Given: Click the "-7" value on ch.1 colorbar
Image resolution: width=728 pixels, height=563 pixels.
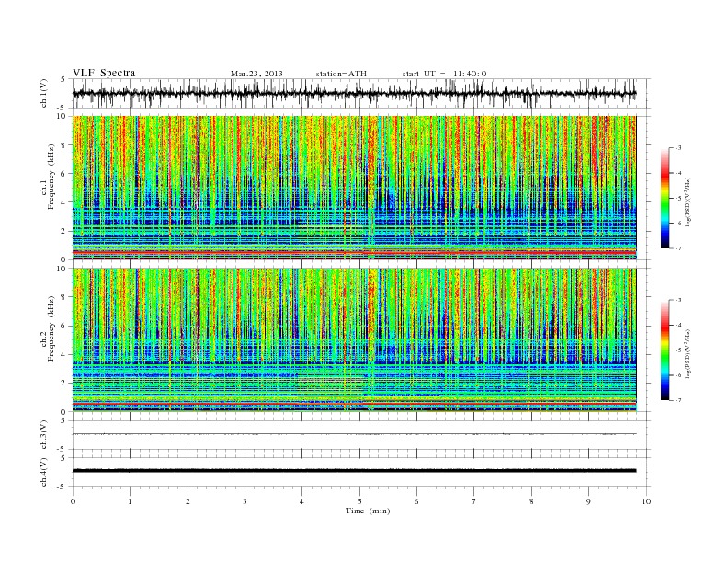Looking at the screenshot, I should coord(678,248).
